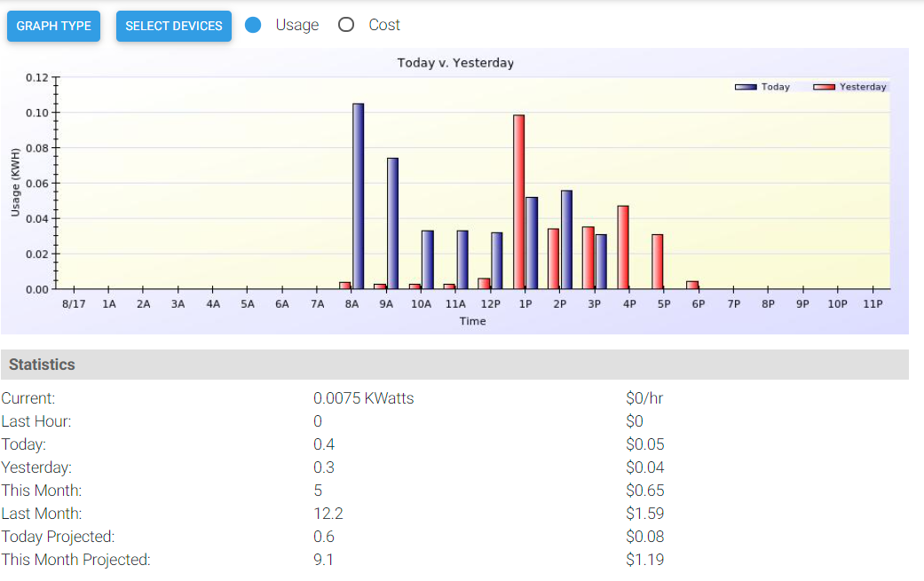Click the Yesterday legend swatch
The width and height of the screenshot is (924, 581).
click(x=825, y=87)
